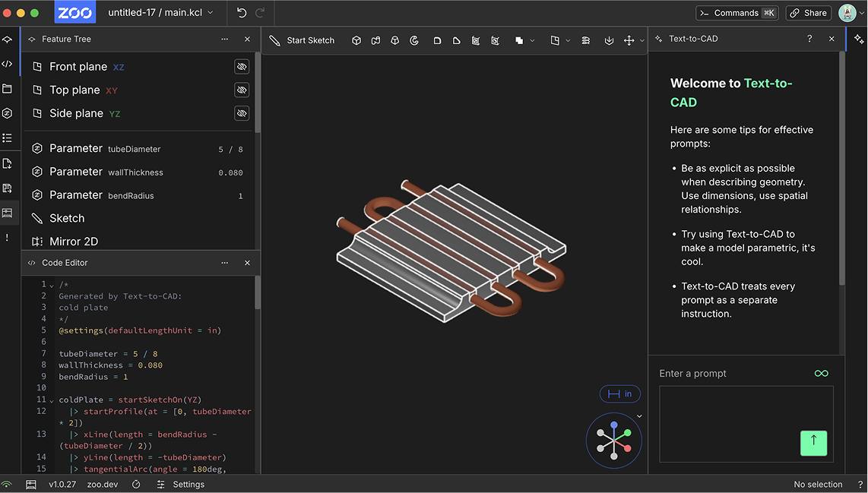Select the Sweep tool

pyautogui.click(x=375, y=40)
